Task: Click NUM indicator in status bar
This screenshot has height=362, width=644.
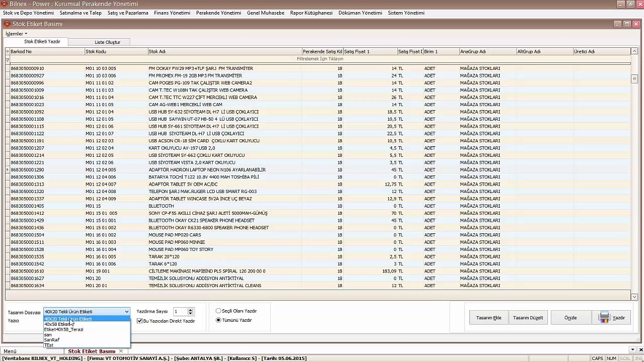Action: 611,358
